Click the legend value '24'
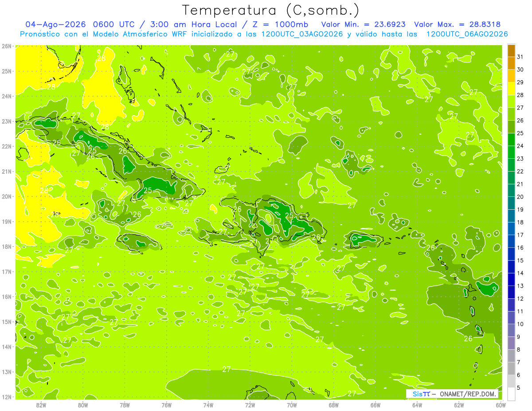This screenshot has width=532, height=411. (x=520, y=146)
